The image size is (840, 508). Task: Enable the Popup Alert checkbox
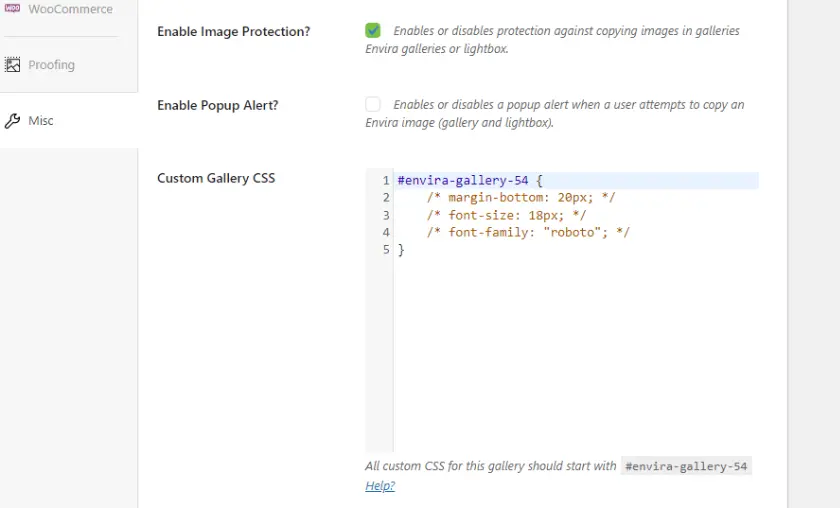click(x=373, y=104)
